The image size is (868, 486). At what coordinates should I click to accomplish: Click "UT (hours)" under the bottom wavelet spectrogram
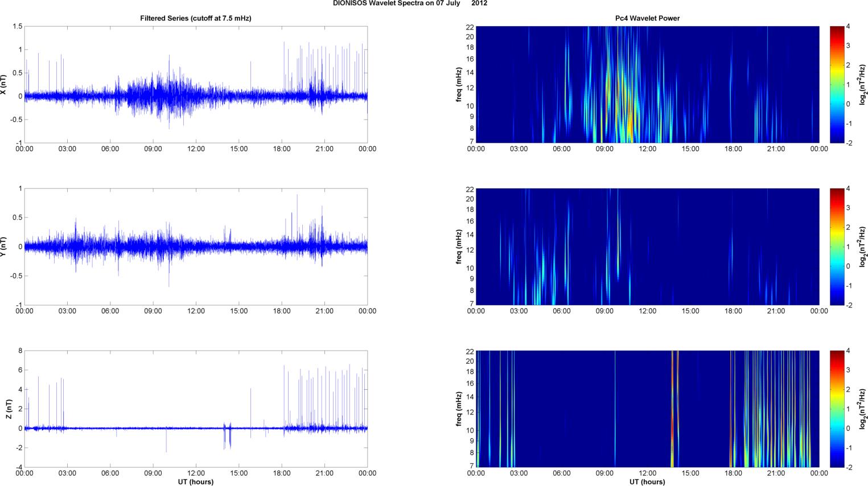point(647,482)
